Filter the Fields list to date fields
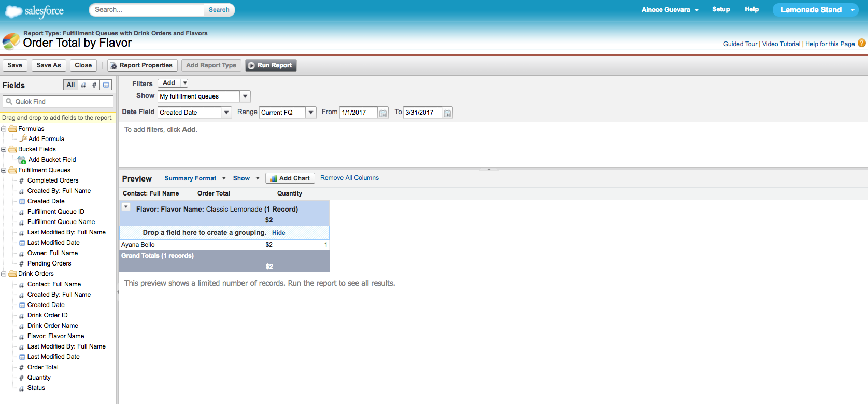 106,85
